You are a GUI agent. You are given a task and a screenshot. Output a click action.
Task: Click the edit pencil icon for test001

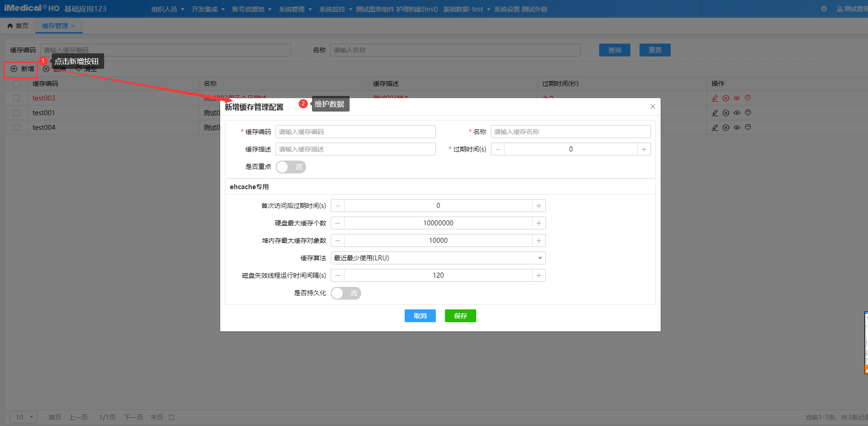[715, 113]
